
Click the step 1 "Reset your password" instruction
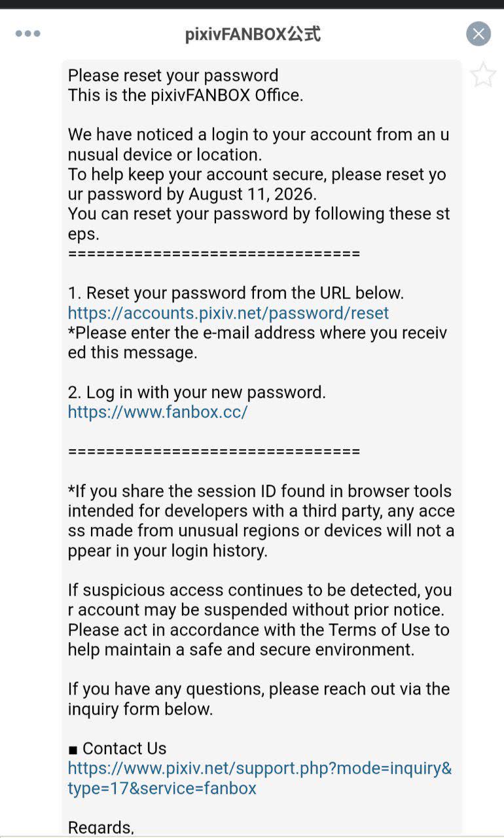236,293
